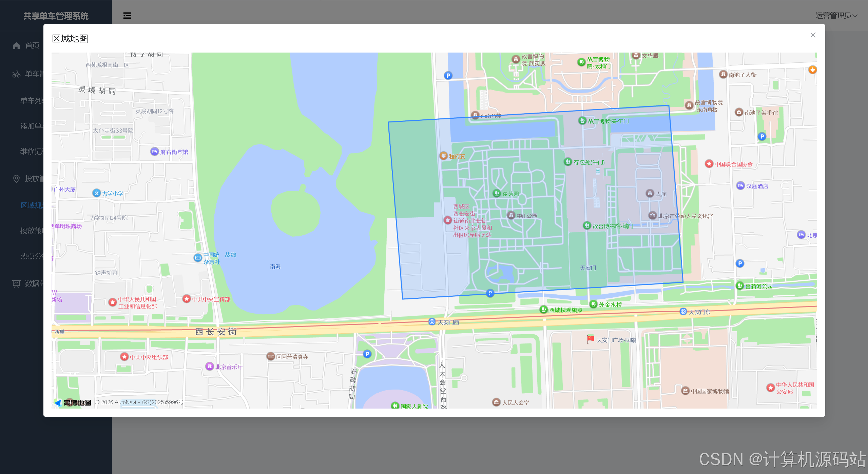The image size is (868, 474).
Task: Select the 区域规划 sidebar item
Action: 31,205
